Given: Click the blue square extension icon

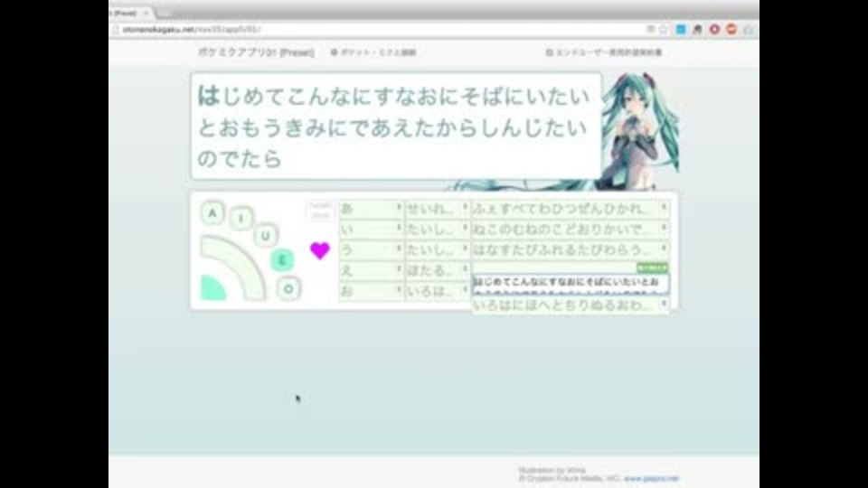Looking at the screenshot, I should (x=680, y=29).
